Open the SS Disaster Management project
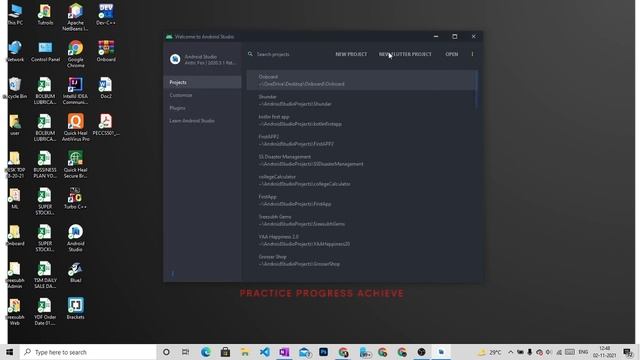 click(x=361, y=160)
